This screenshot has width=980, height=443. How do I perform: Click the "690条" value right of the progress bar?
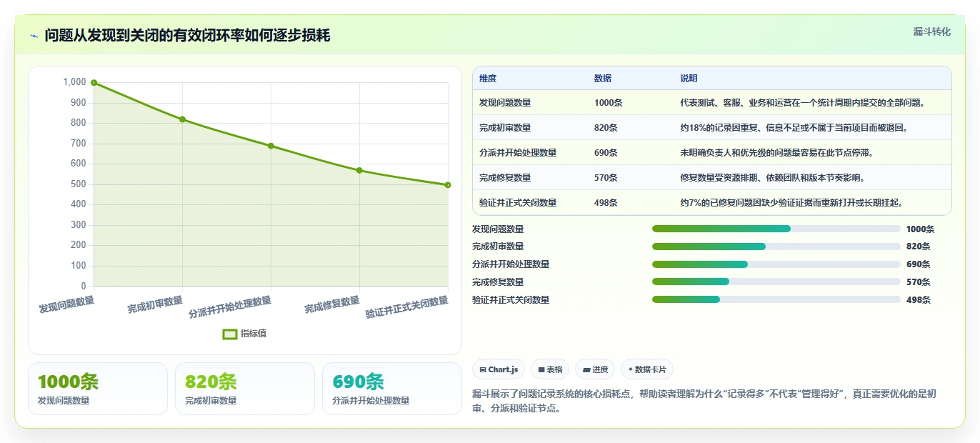[918, 264]
